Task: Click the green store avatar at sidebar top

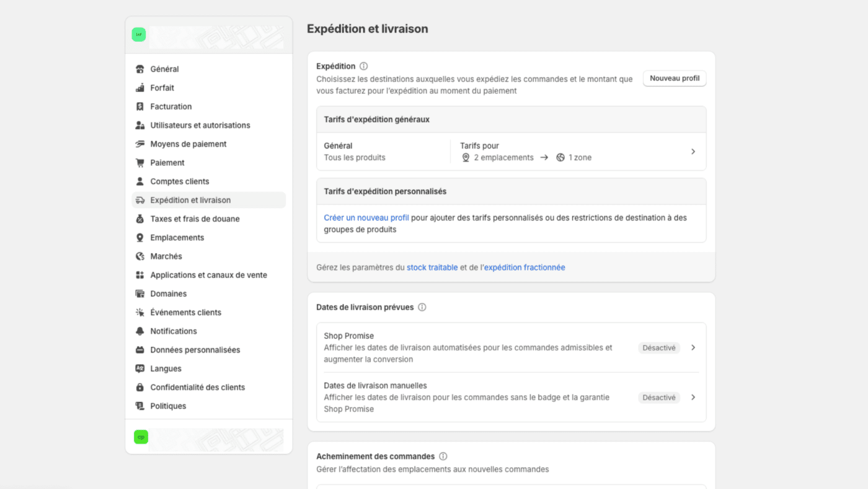Action: point(139,35)
